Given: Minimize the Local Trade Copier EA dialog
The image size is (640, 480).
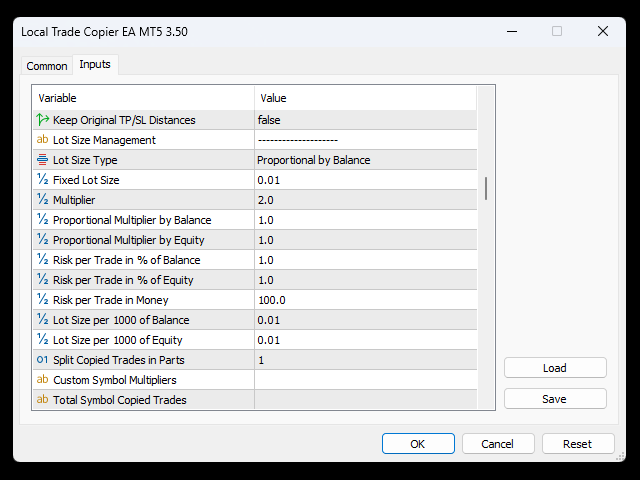Looking at the screenshot, I should coord(512,31).
